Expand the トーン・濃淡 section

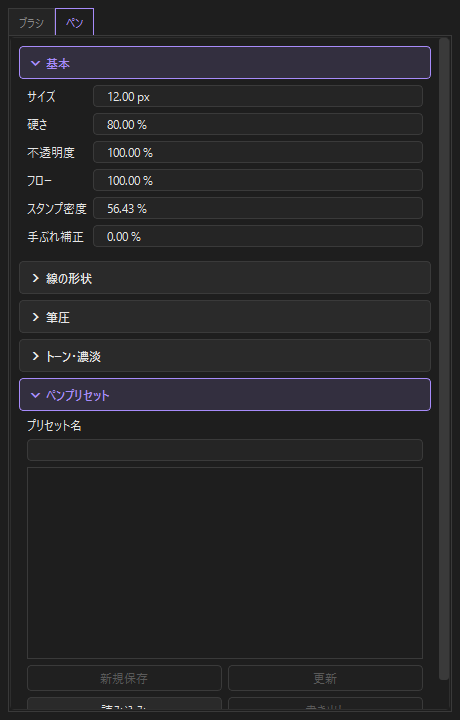point(225,356)
